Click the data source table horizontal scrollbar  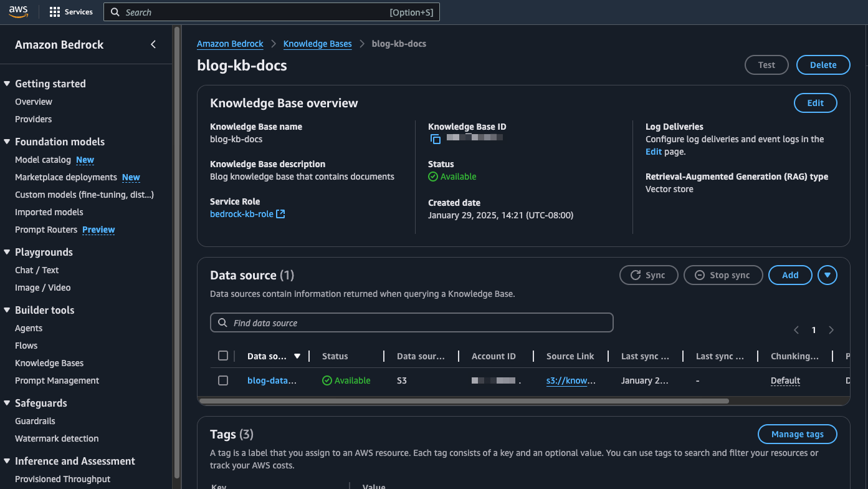coord(464,401)
